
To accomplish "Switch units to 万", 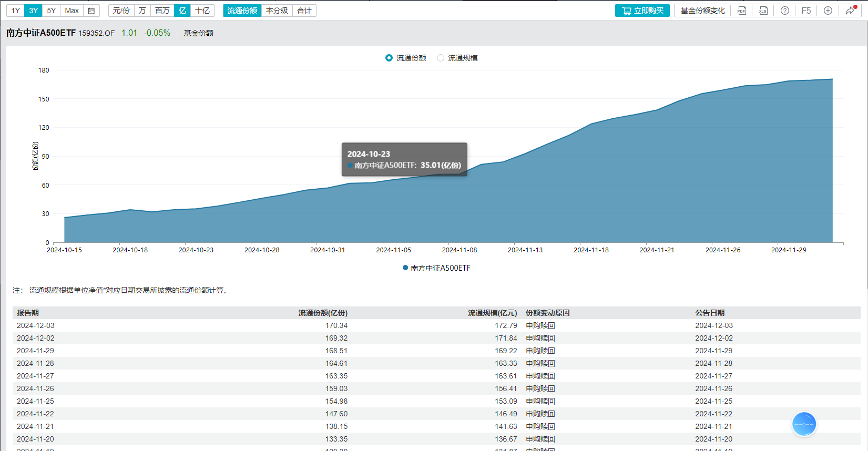I will tap(142, 11).
